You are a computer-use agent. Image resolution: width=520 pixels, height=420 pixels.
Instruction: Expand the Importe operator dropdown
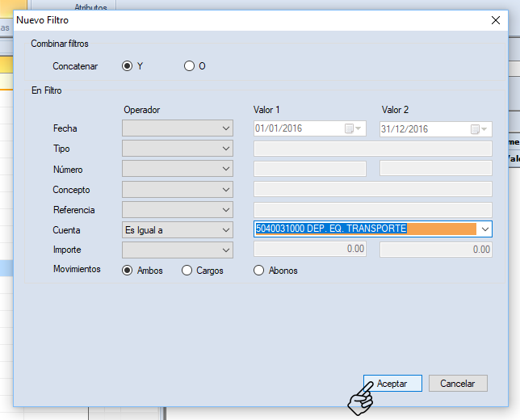point(225,250)
